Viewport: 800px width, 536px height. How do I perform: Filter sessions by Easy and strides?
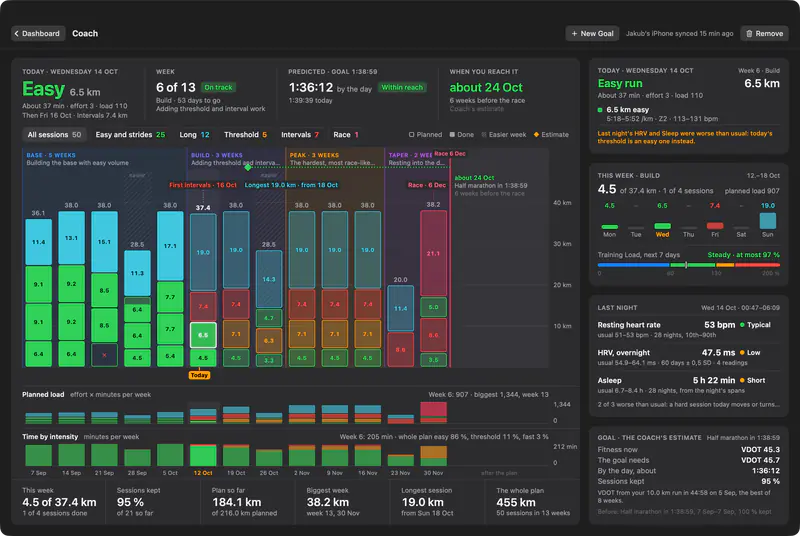(130, 135)
